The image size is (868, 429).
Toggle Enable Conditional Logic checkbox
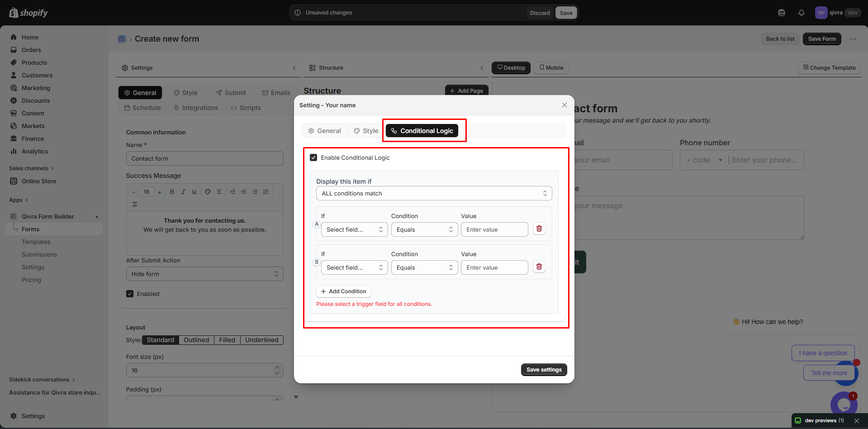point(313,157)
